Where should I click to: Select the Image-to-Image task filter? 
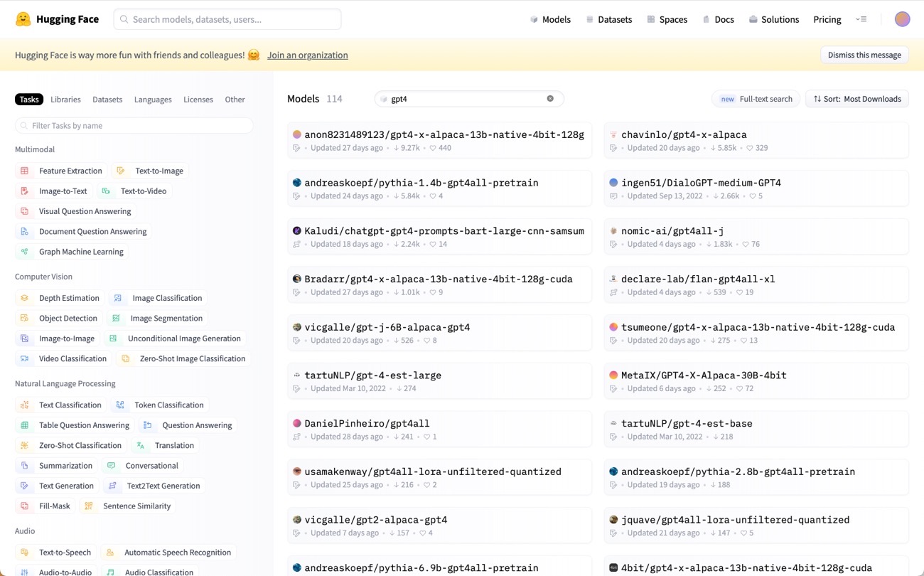[x=58, y=338]
